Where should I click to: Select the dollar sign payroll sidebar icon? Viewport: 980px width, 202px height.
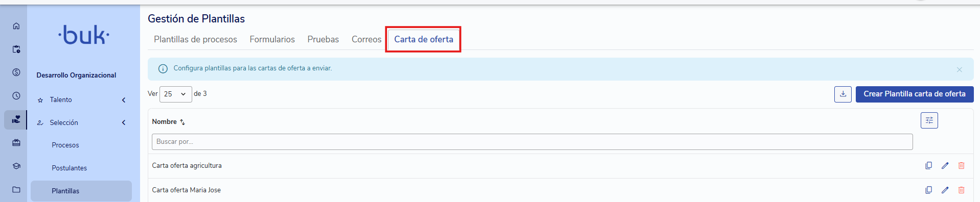16,72
